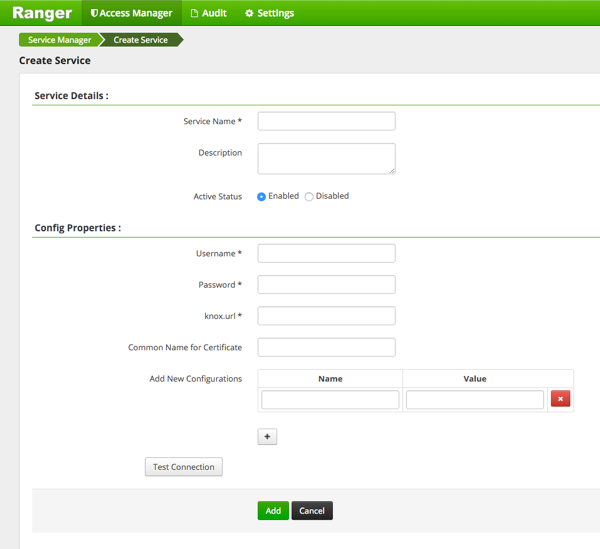This screenshot has width=600, height=549.
Task: Add new configuration row with plus
Action: coord(267,437)
